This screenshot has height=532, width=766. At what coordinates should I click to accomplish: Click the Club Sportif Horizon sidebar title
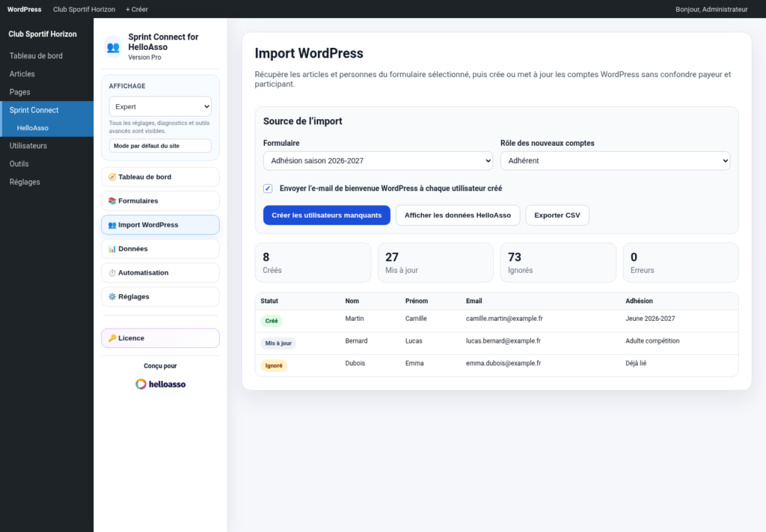[x=43, y=34]
